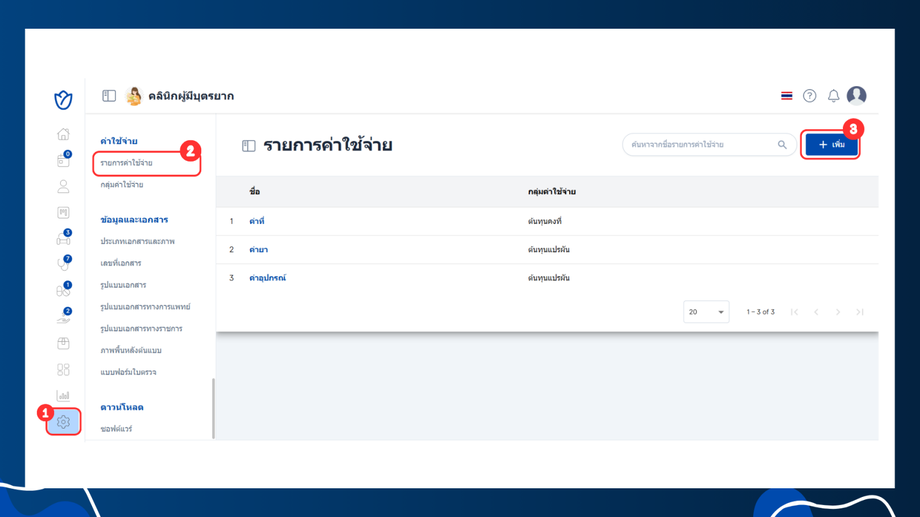Go to first page arrow

(x=794, y=312)
